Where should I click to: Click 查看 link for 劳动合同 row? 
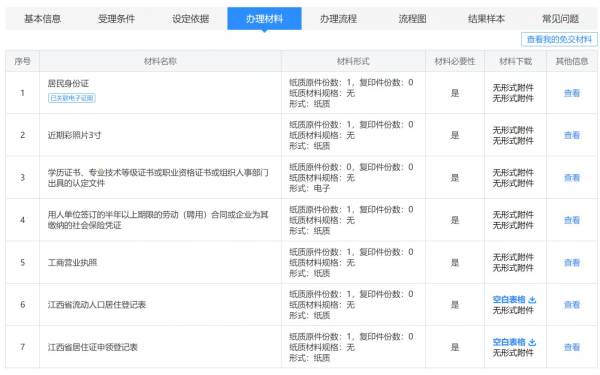572,220
